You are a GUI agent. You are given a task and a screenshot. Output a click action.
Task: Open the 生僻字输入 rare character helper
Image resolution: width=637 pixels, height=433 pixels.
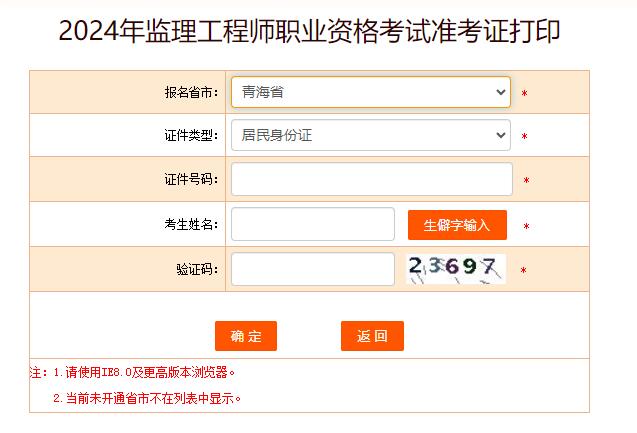point(457,225)
